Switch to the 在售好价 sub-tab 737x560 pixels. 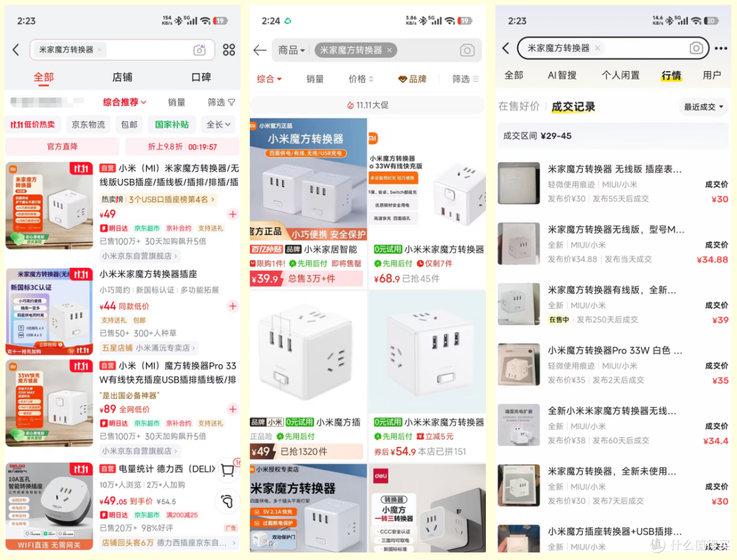(x=519, y=106)
